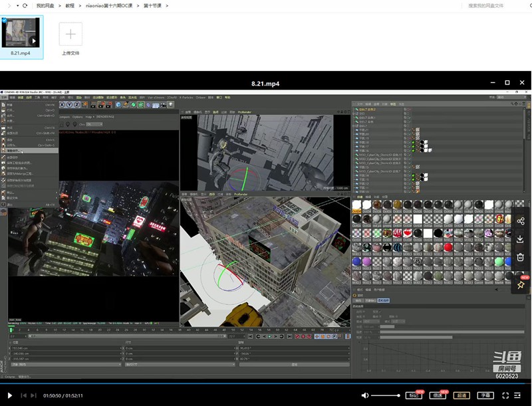This screenshot has width=532, height=406.
Task: Skip to the next video
Action: pos(33,395)
